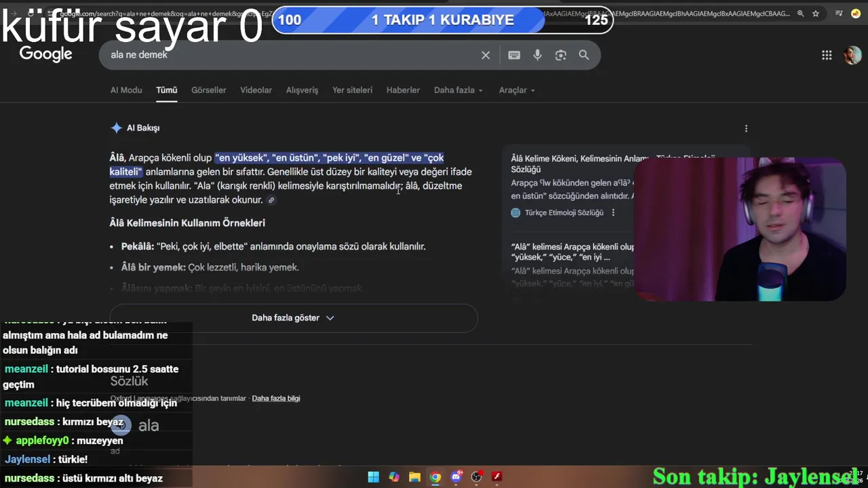This screenshot has height=488, width=868.
Task: Switch to Chrome on the taskbar
Action: [435, 477]
